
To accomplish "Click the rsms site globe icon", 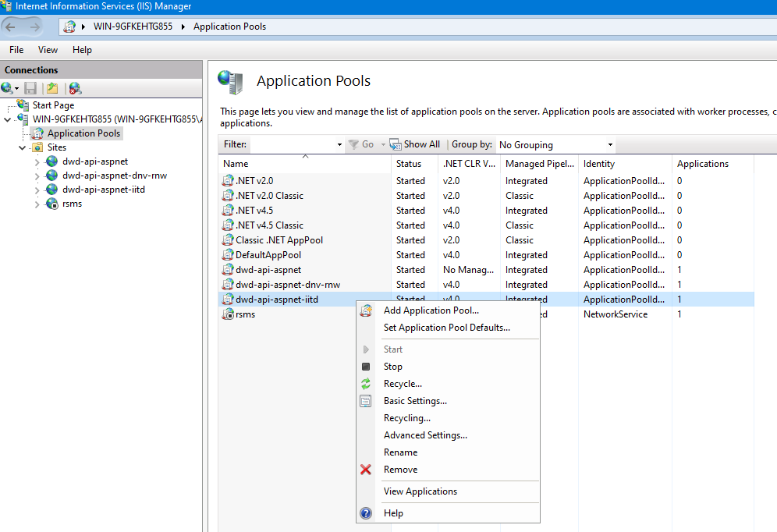I will [52, 204].
